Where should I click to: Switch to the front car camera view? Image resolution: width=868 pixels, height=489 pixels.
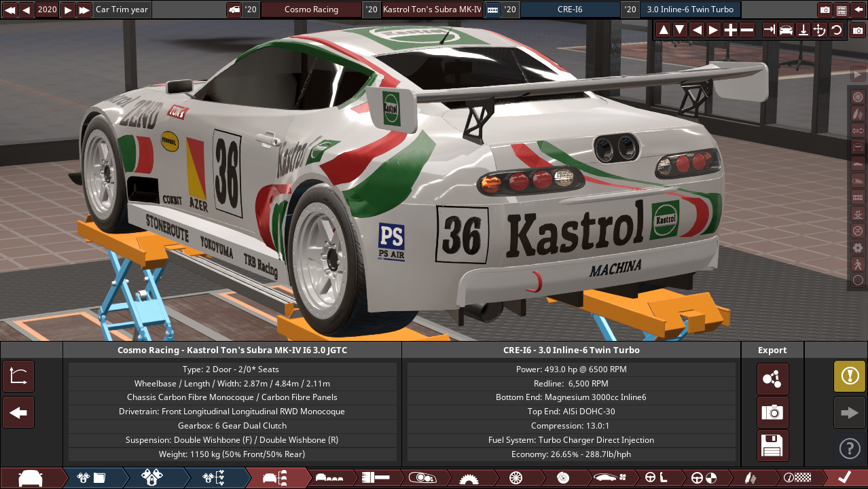(786, 30)
